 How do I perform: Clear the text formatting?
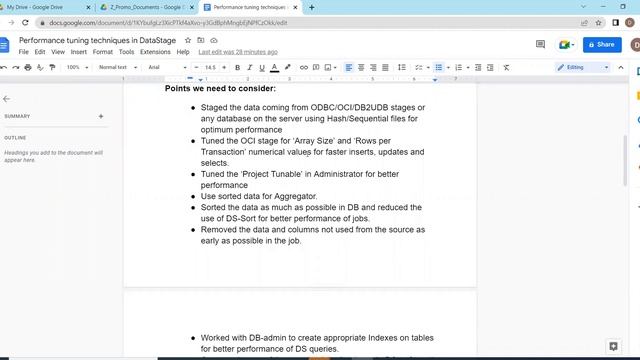pos(507,67)
